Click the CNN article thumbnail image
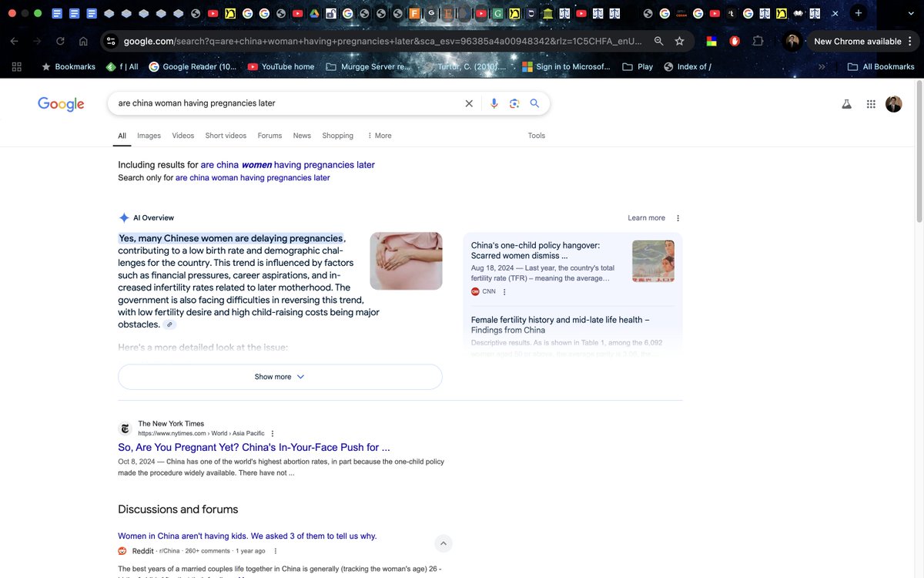The height and width of the screenshot is (578, 924). (x=653, y=261)
